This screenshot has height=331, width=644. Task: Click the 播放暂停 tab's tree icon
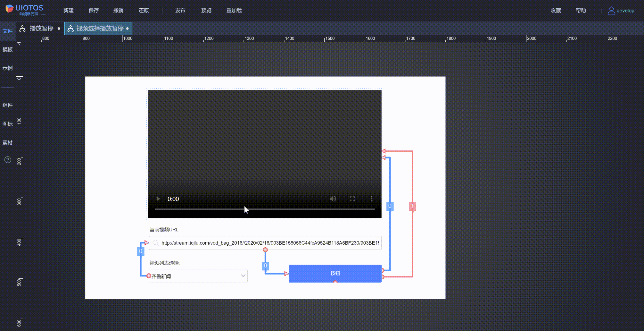pos(22,29)
